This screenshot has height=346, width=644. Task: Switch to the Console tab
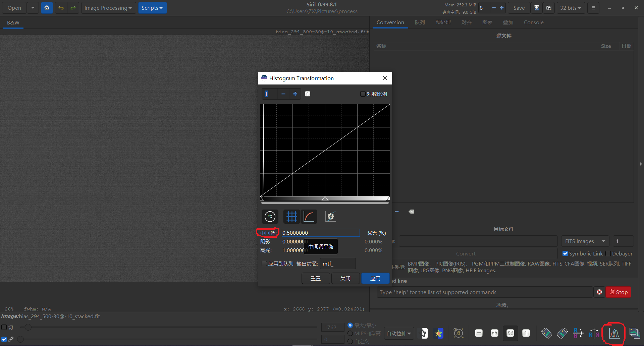534,22
